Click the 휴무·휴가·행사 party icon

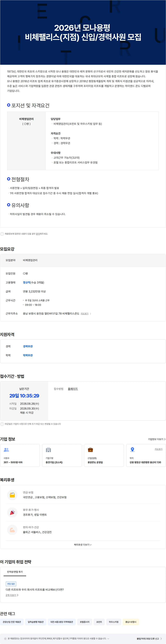click(12, 512)
